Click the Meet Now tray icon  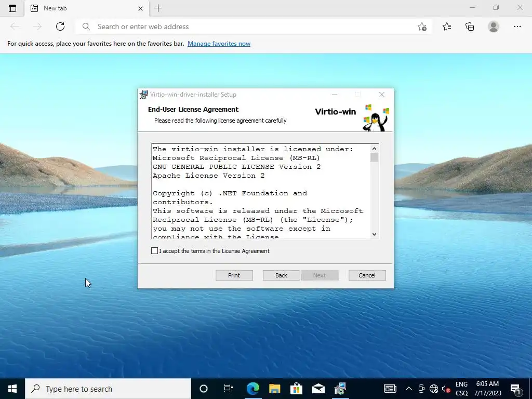[x=421, y=389]
